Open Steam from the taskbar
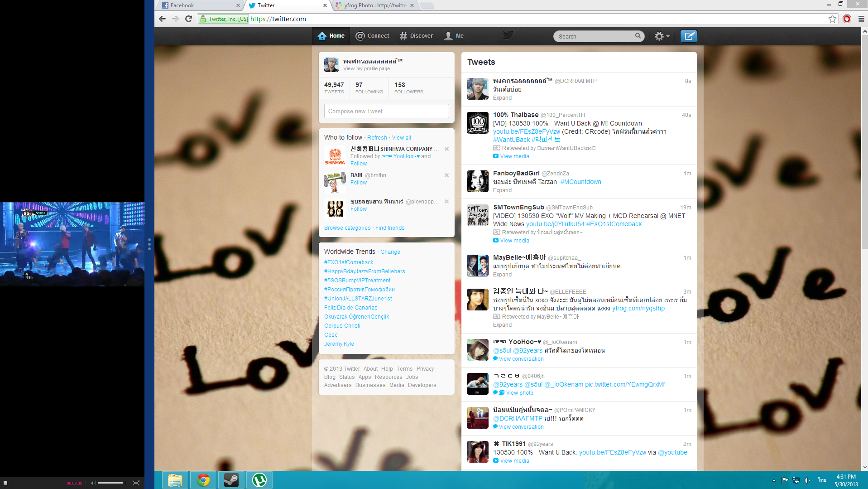 pos(231,480)
